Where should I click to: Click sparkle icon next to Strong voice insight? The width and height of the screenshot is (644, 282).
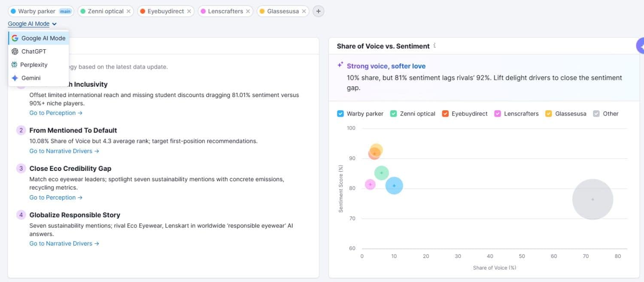pyautogui.click(x=340, y=65)
